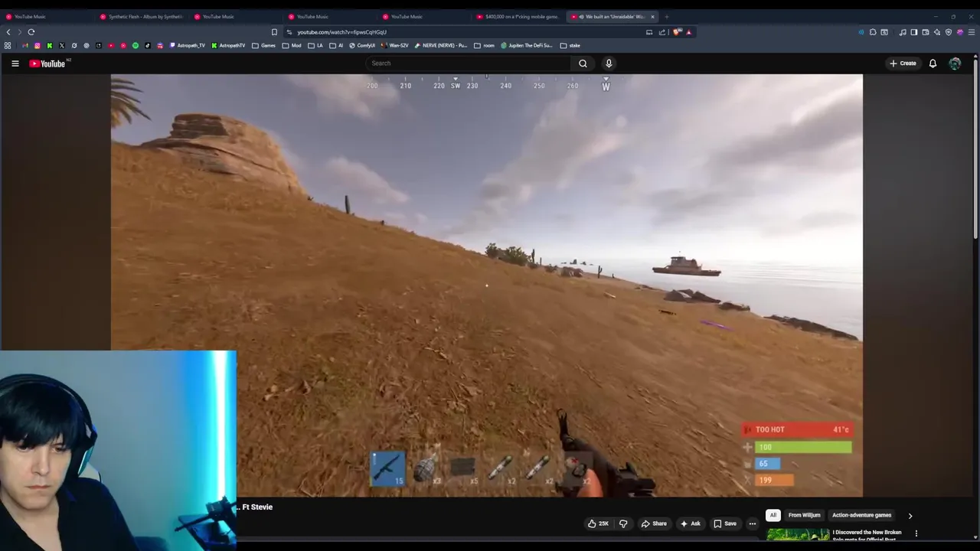Viewport: 980px width, 551px height.
Task: Click the Ask button under the video
Action: (x=690, y=523)
